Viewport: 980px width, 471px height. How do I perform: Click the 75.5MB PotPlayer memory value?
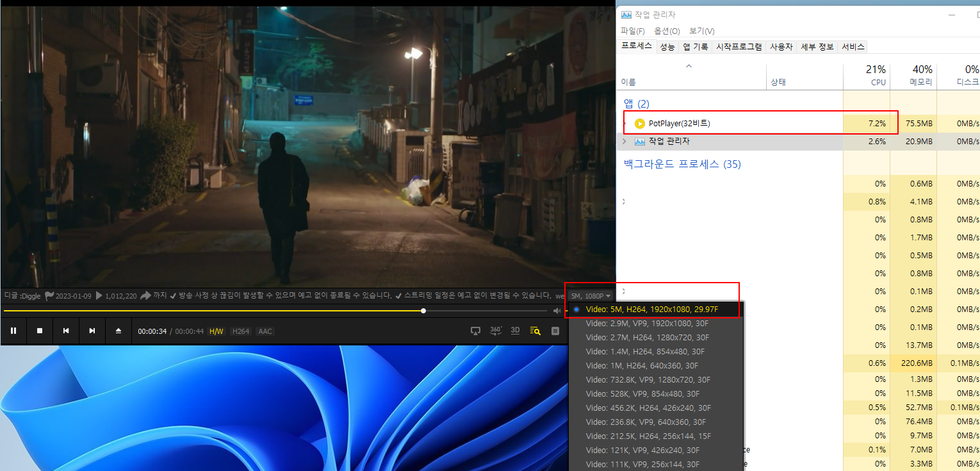(920, 123)
